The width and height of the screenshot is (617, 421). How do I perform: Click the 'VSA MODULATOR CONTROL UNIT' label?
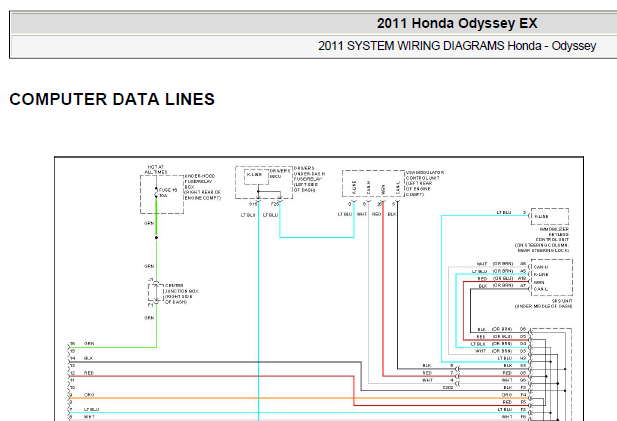click(425, 183)
